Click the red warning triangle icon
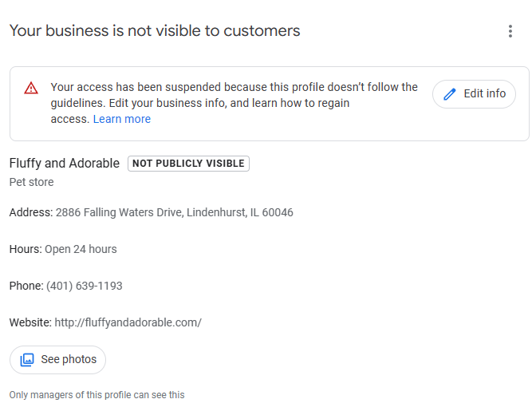532x407 pixels. 31,88
